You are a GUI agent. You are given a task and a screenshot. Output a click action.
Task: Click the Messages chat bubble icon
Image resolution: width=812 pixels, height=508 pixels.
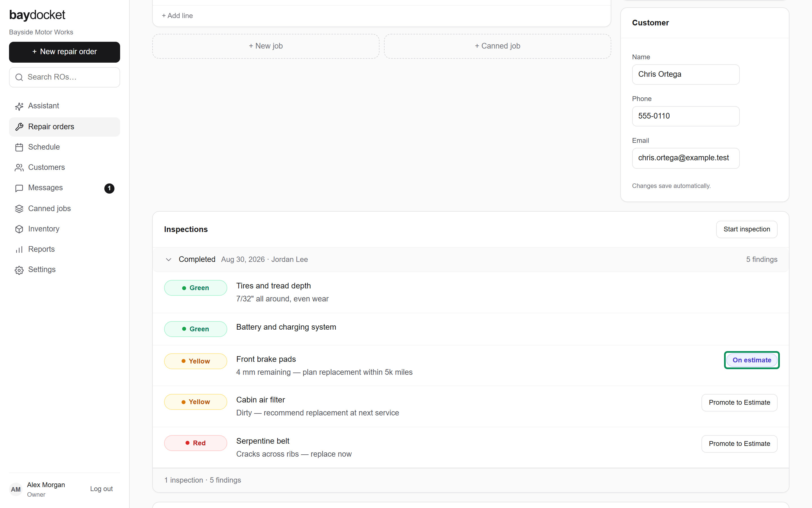click(x=19, y=188)
